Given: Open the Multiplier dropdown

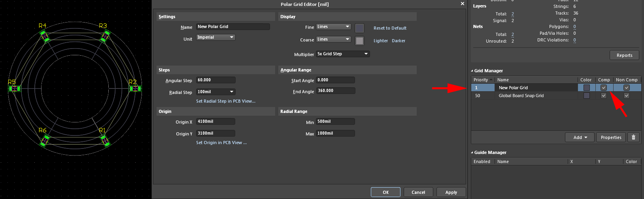Looking at the screenshot, I should pyautogui.click(x=343, y=54).
